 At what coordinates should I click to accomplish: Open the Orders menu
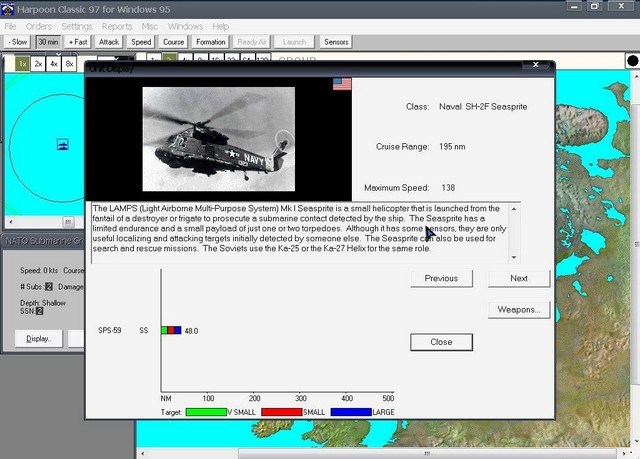39,26
